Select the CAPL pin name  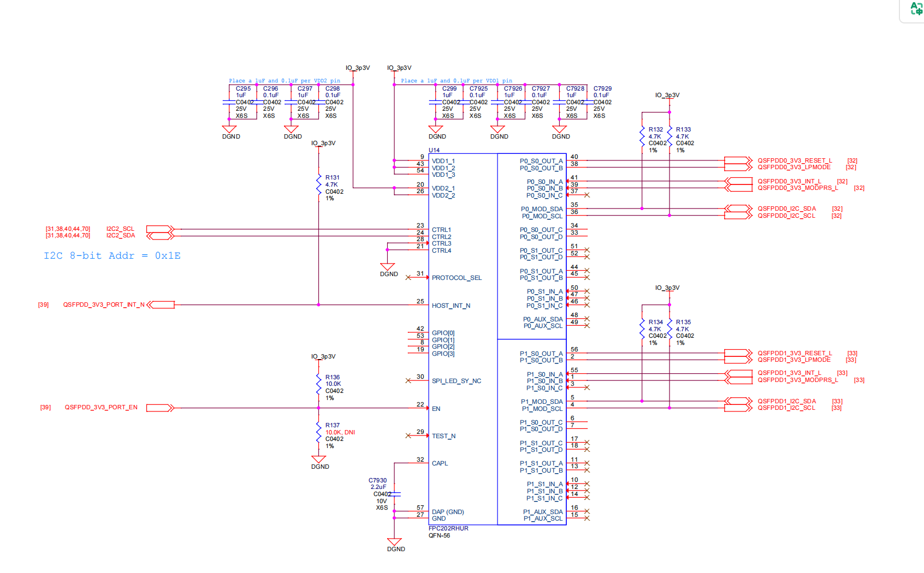(x=440, y=463)
